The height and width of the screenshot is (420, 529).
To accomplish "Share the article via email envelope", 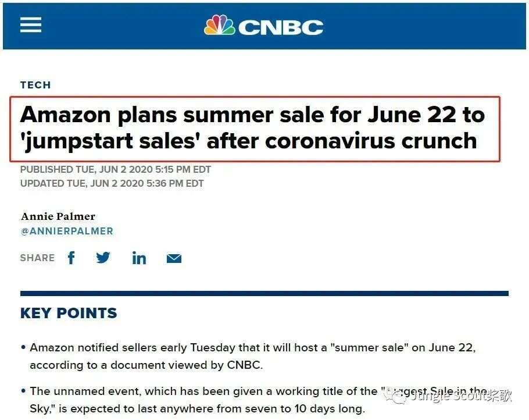I will [x=174, y=258].
